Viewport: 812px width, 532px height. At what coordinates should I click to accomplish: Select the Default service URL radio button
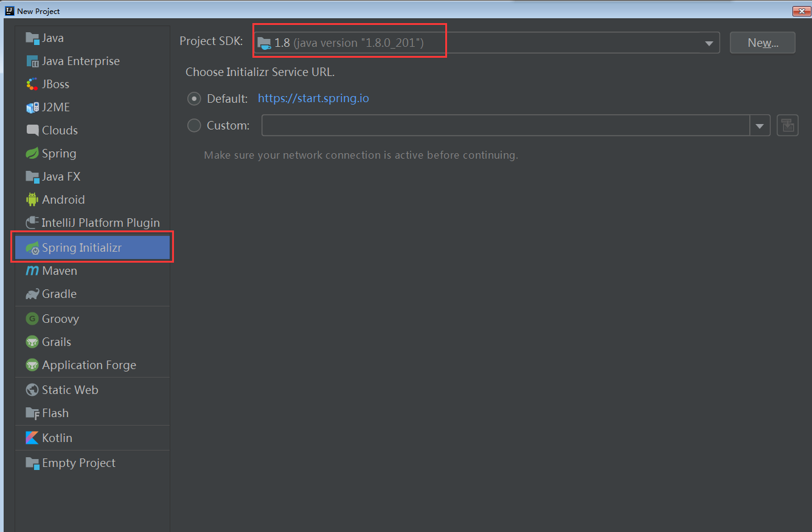194,98
